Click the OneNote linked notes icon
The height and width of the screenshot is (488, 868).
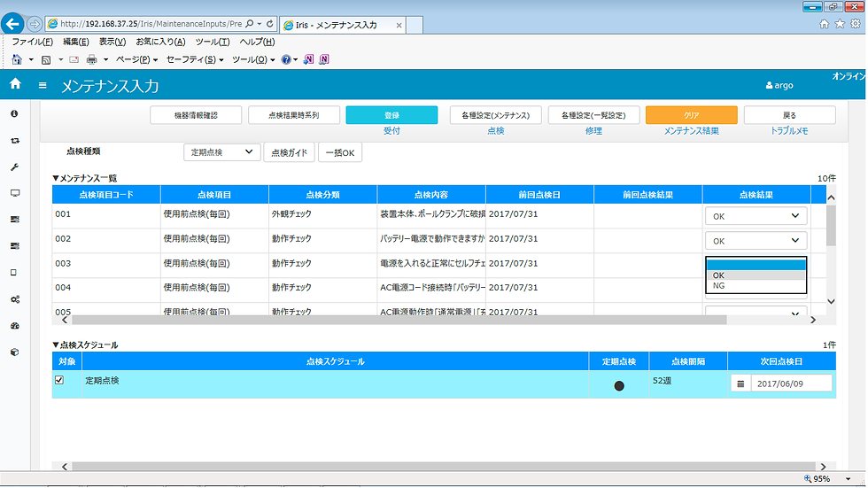point(324,59)
